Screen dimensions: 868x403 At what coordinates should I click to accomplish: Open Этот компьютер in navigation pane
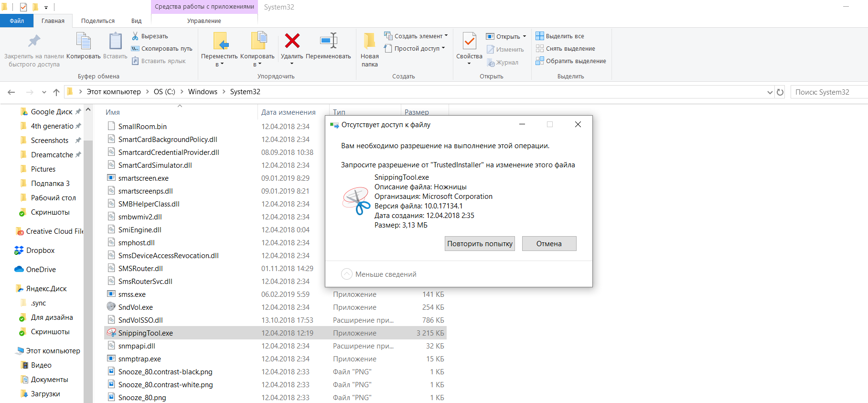[48, 350]
